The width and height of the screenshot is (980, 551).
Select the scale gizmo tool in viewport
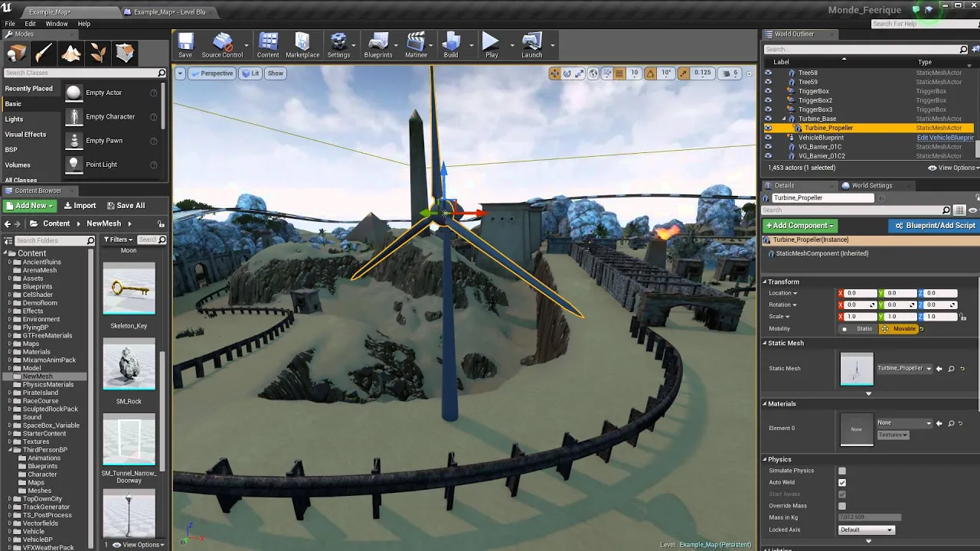point(580,73)
